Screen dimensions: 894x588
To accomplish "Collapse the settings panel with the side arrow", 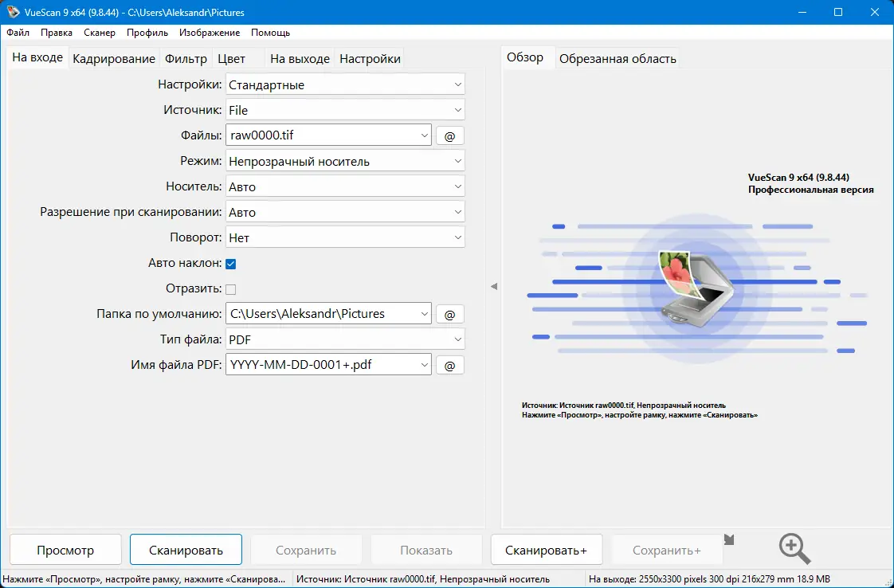I will coord(495,285).
